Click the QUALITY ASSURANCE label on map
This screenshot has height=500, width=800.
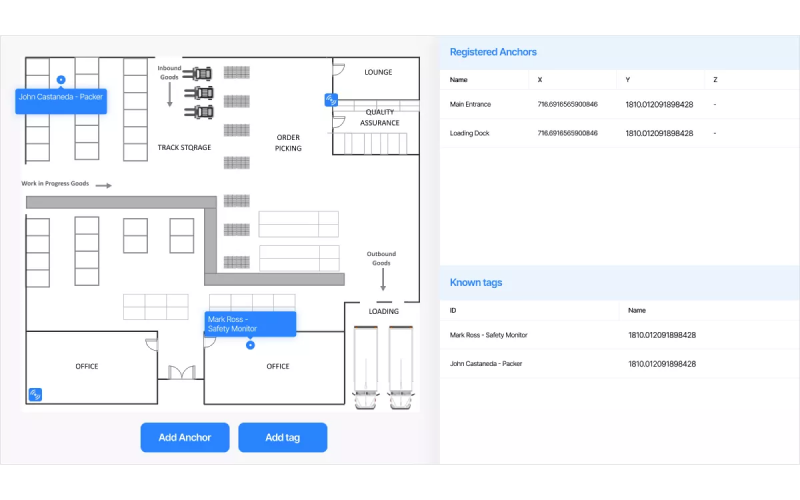click(380, 117)
